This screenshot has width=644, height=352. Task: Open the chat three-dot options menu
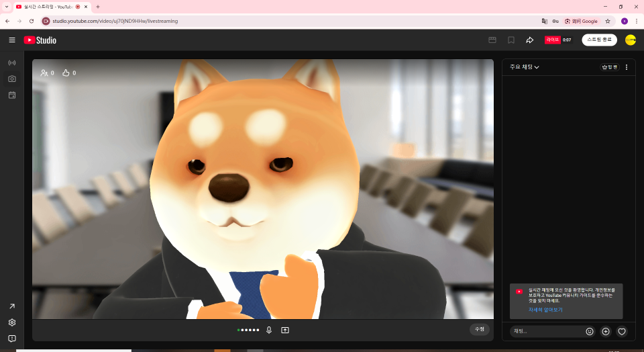(x=627, y=67)
